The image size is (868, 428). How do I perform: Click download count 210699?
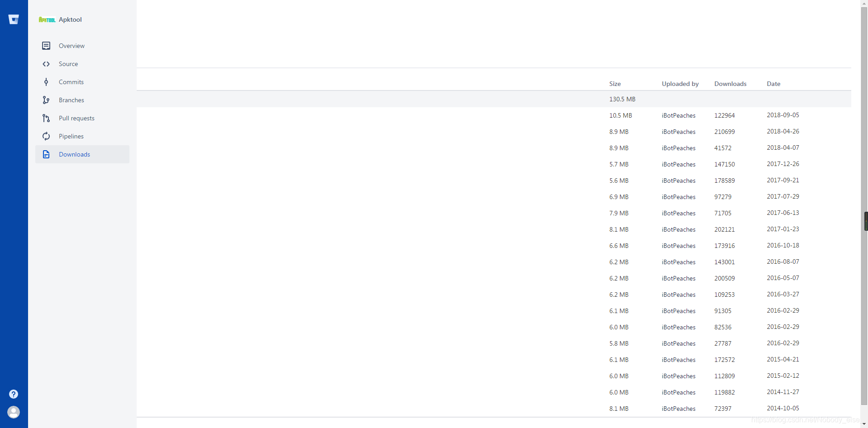click(x=725, y=132)
